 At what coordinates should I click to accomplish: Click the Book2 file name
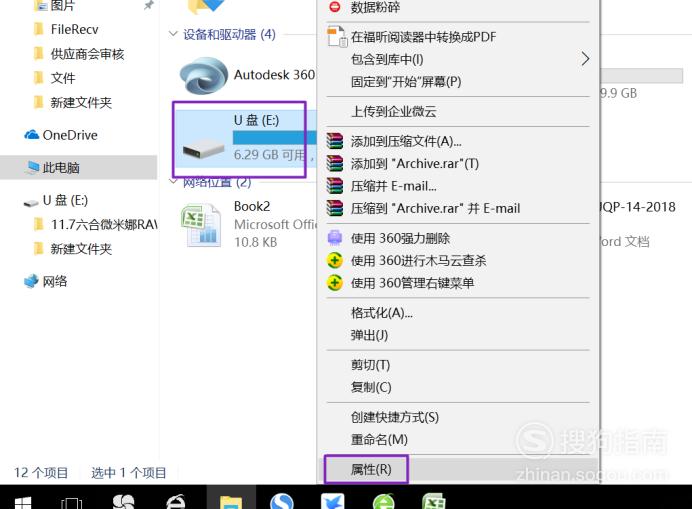coord(252,206)
